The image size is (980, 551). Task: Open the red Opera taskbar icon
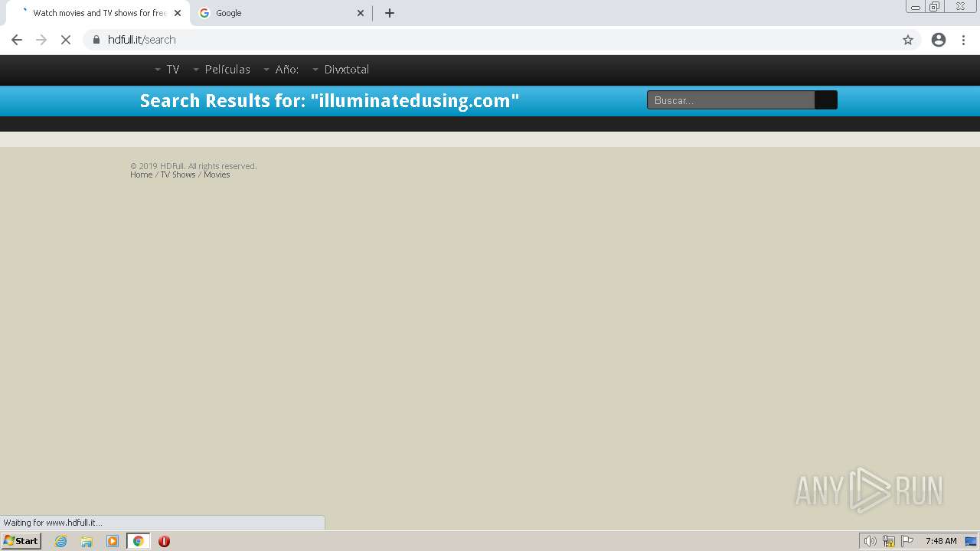tap(164, 541)
